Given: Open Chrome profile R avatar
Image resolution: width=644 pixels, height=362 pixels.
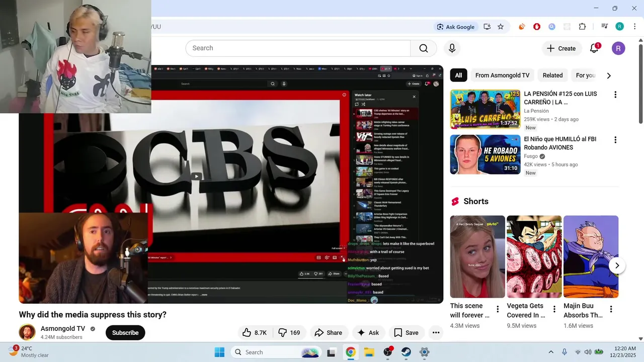Looking at the screenshot, I should 619,27.
